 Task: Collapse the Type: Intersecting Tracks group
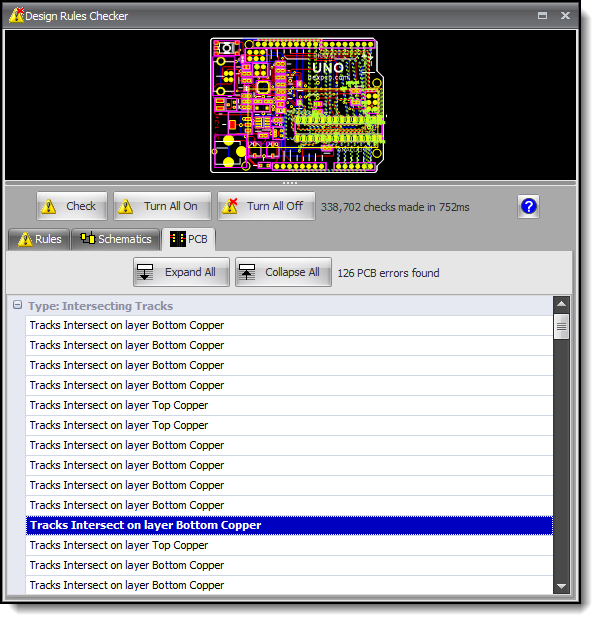coord(17,305)
